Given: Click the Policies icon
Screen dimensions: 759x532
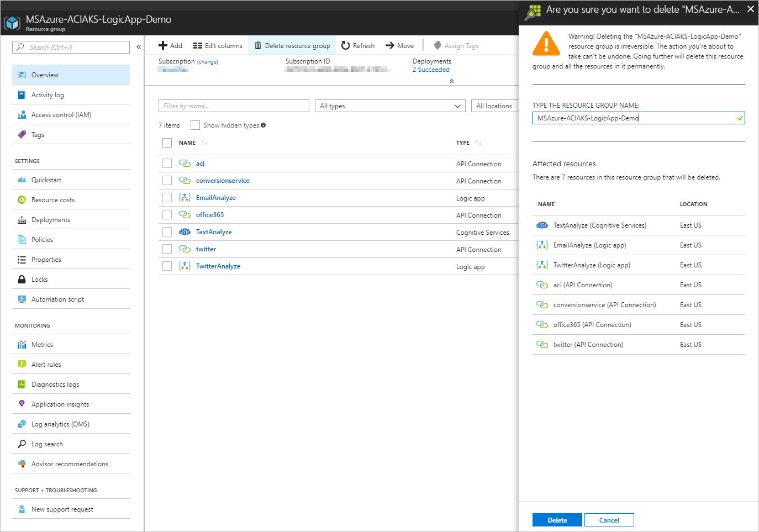Looking at the screenshot, I should click(22, 240).
